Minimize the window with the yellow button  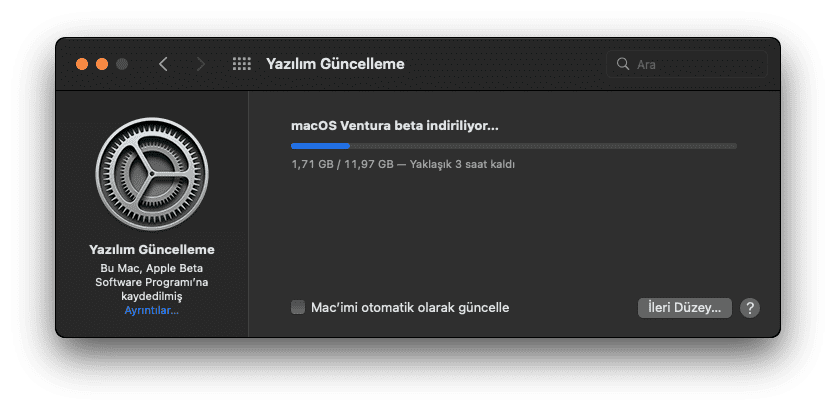tap(102, 64)
